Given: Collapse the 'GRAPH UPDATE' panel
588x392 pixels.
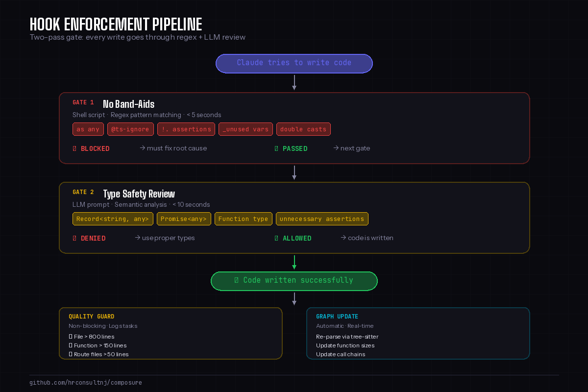Looking at the screenshot, I should click(338, 317).
